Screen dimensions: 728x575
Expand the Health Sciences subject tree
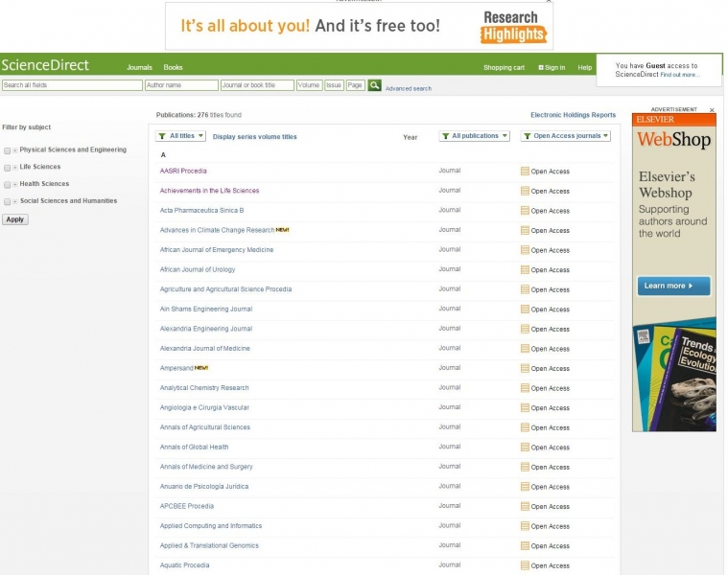point(14,185)
